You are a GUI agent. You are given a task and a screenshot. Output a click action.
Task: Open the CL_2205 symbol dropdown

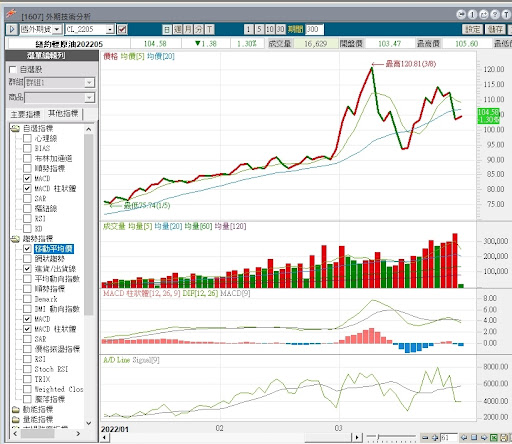coord(110,30)
